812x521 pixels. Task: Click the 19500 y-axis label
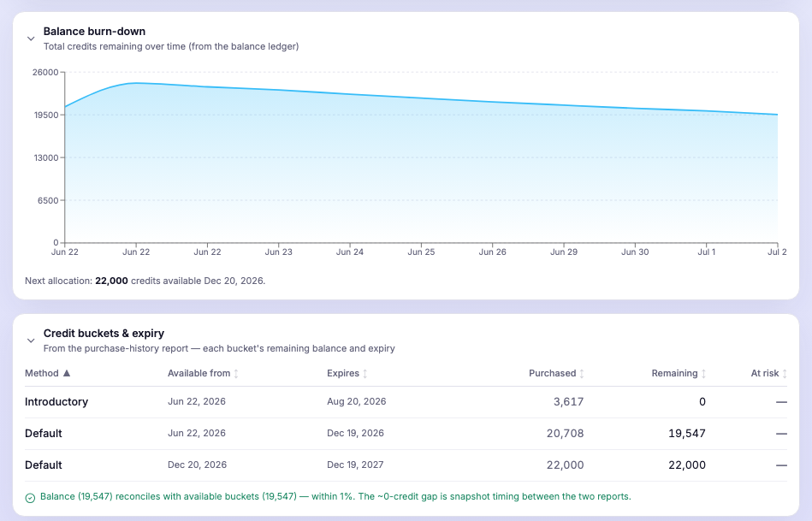point(46,115)
